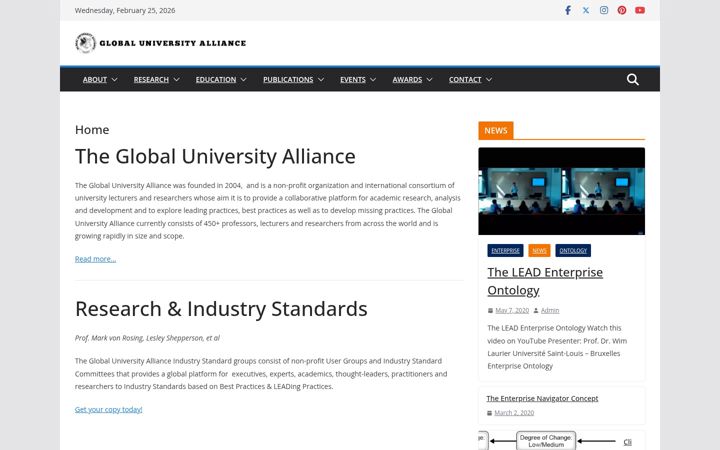Open The Enterprise Navigator Concept link
Viewport: 720px width, 450px height.
coord(542,399)
